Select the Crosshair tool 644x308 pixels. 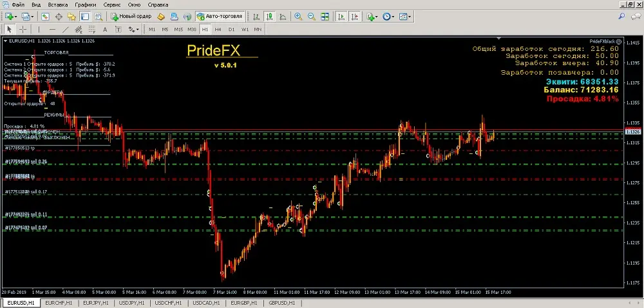[x=24, y=29]
